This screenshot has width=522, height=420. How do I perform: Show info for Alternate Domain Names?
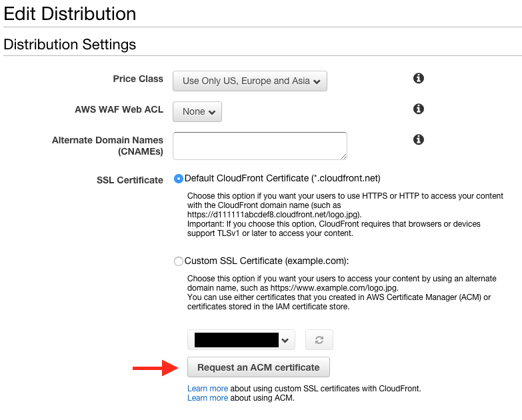coord(419,140)
